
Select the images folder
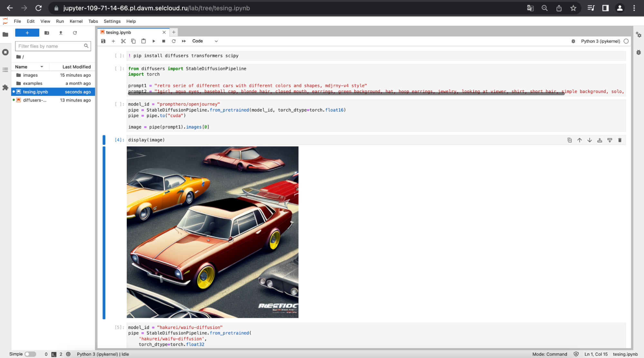(x=53, y=75)
